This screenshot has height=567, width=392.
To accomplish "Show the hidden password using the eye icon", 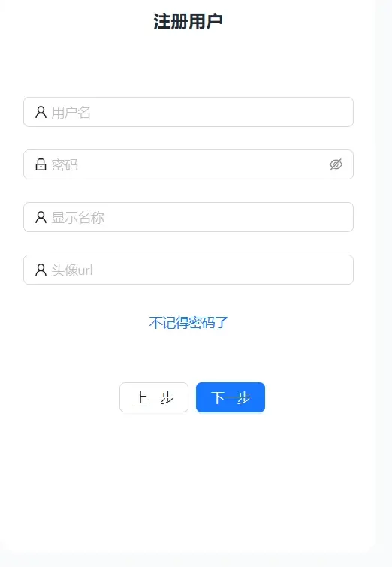I will click(x=336, y=164).
